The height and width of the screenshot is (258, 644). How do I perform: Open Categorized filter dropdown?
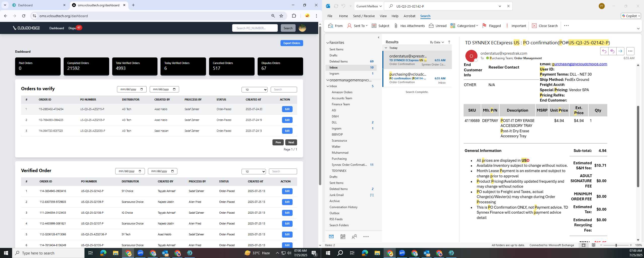coord(464,26)
